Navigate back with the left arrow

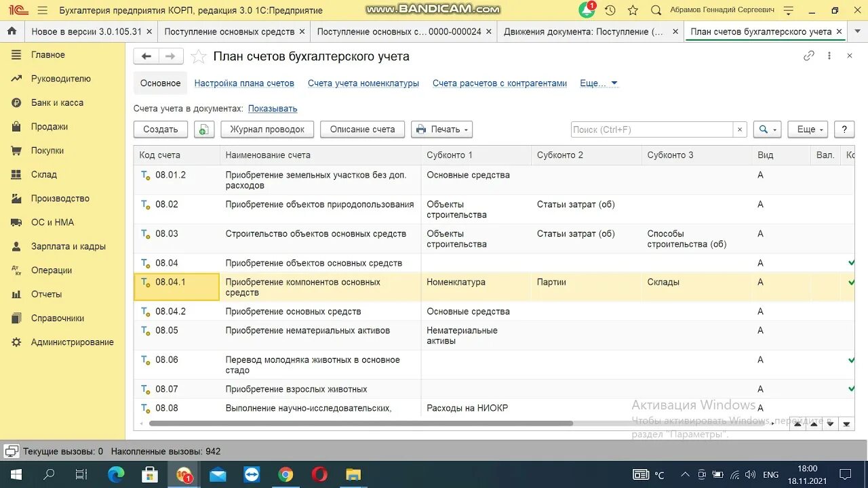coord(146,56)
